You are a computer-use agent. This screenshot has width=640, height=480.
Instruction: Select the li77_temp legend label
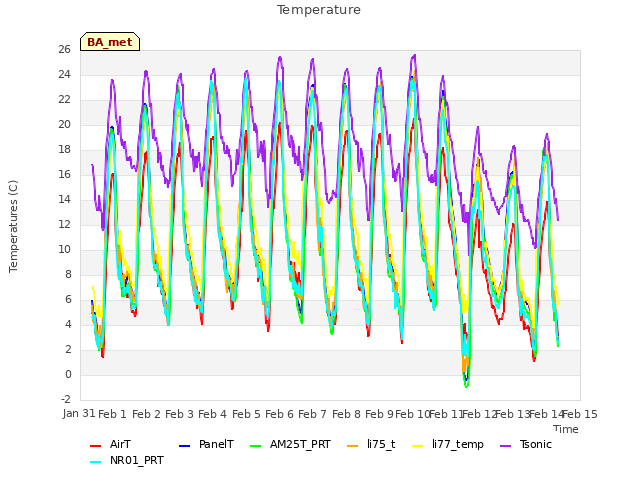pyautogui.click(x=458, y=444)
